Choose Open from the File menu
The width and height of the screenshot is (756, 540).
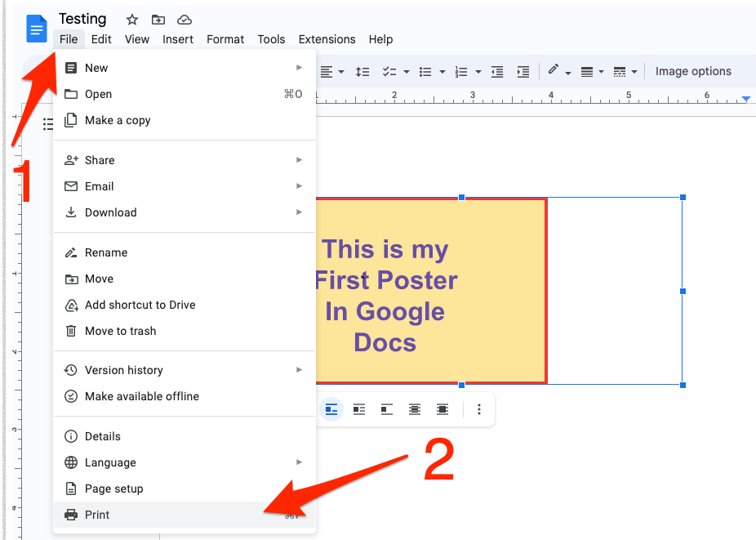pyautogui.click(x=185, y=94)
